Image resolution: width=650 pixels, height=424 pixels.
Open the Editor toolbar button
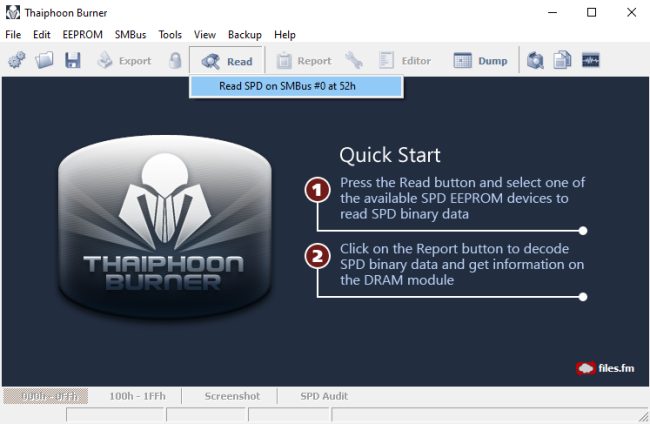click(x=405, y=61)
